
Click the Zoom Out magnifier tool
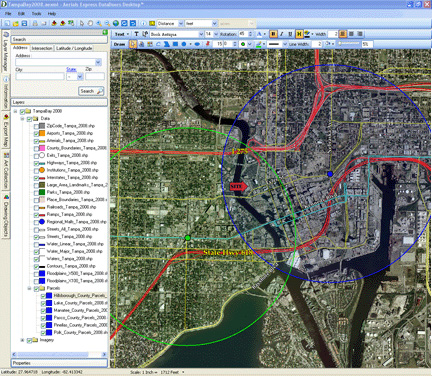pos(107,23)
